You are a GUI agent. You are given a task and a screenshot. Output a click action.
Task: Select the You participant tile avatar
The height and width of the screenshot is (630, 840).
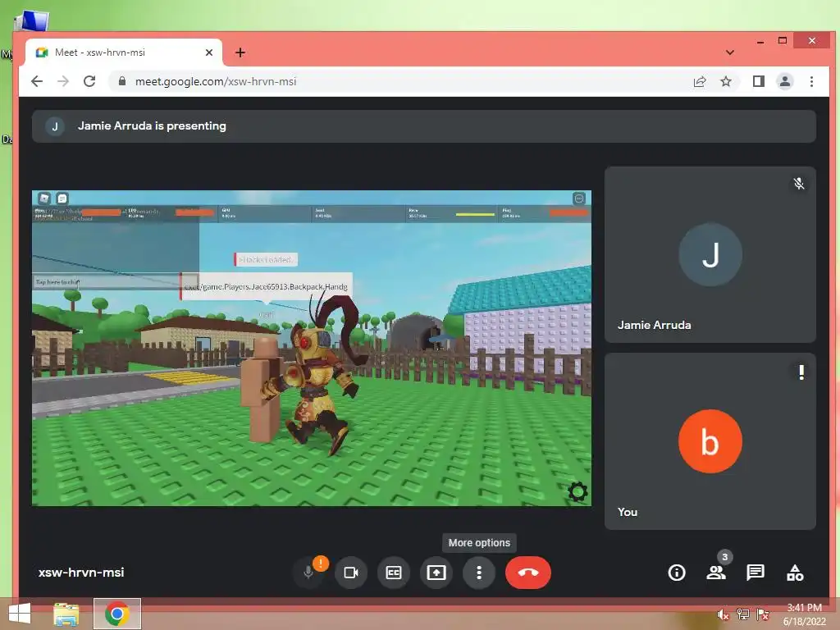pos(710,441)
